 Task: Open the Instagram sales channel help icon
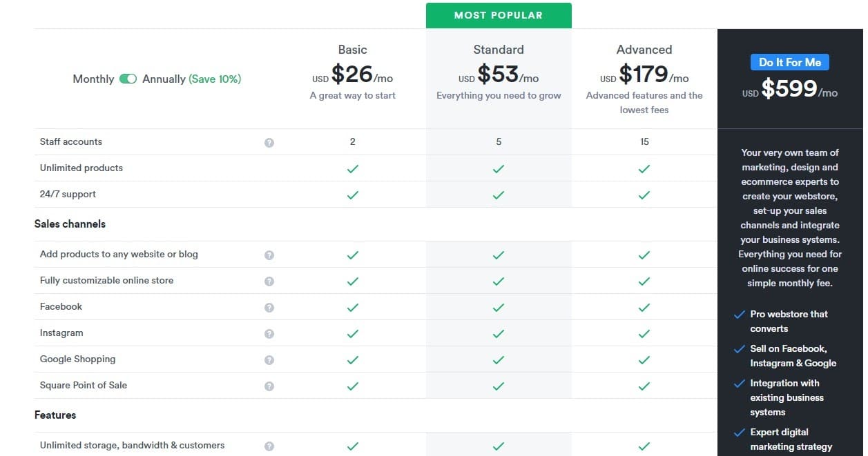point(269,333)
